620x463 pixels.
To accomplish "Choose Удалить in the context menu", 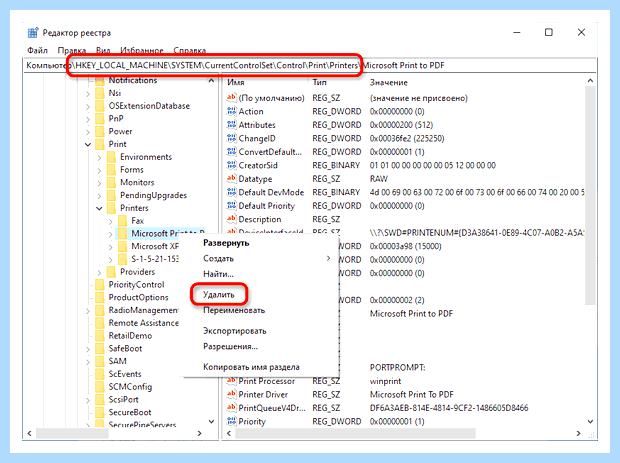I will 219,295.
